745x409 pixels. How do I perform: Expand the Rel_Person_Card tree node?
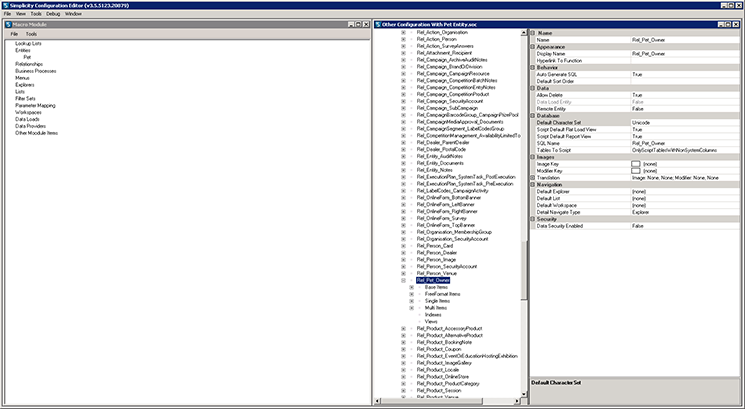coord(403,246)
